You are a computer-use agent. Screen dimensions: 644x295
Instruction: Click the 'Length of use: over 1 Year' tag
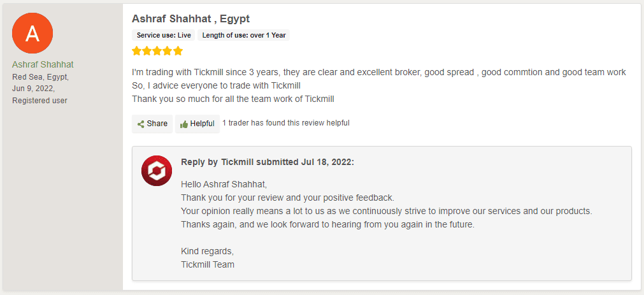pyautogui.click(x=243, y=35)
